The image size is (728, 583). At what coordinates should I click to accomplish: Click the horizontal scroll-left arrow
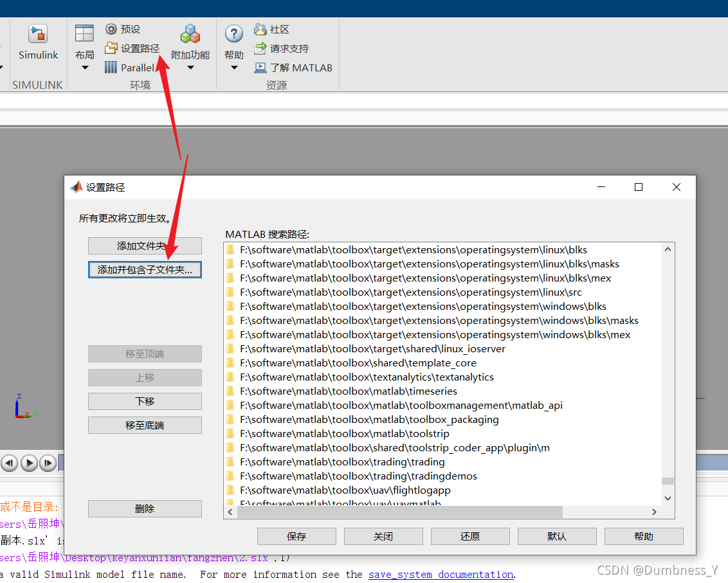point(230,512)
